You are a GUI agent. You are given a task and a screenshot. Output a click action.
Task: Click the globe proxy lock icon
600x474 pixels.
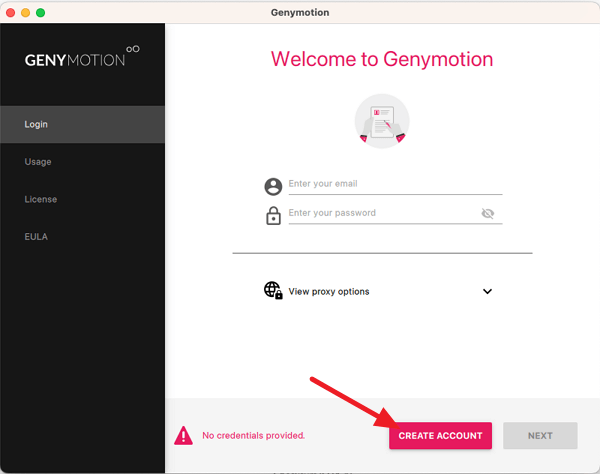click(x=273, y=290)
